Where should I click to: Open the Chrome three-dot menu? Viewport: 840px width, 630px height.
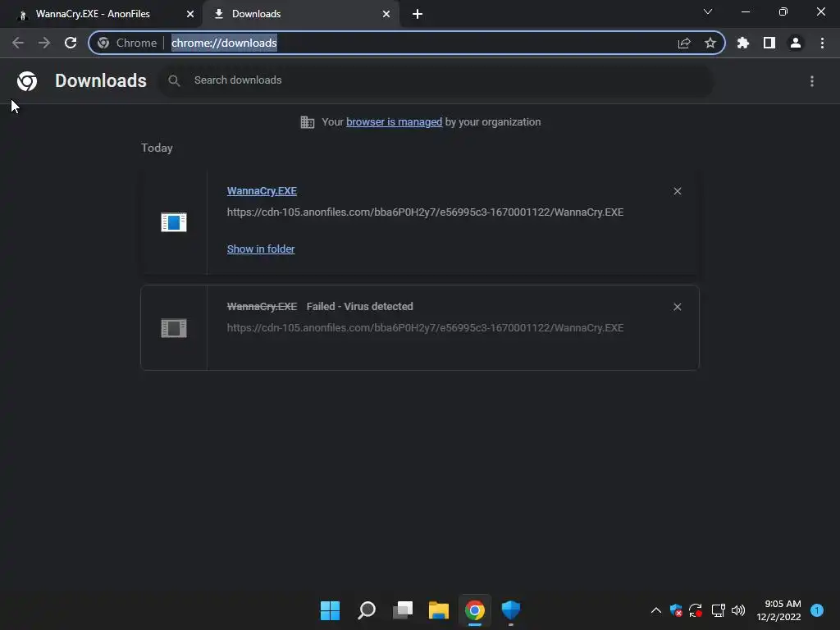tap(822, 43)
